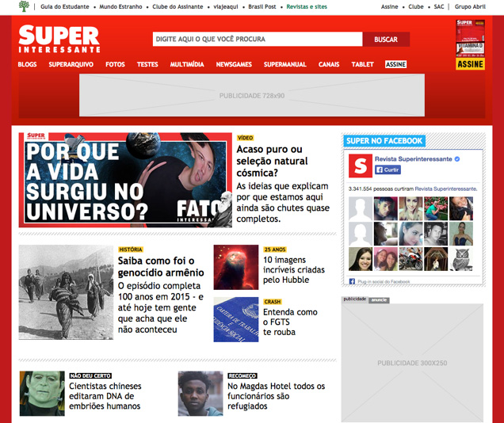Open headline 'Acaso puro ou seleção natural cósmica?'
Viewport: 504px width, 423px height.
(273, 161)
